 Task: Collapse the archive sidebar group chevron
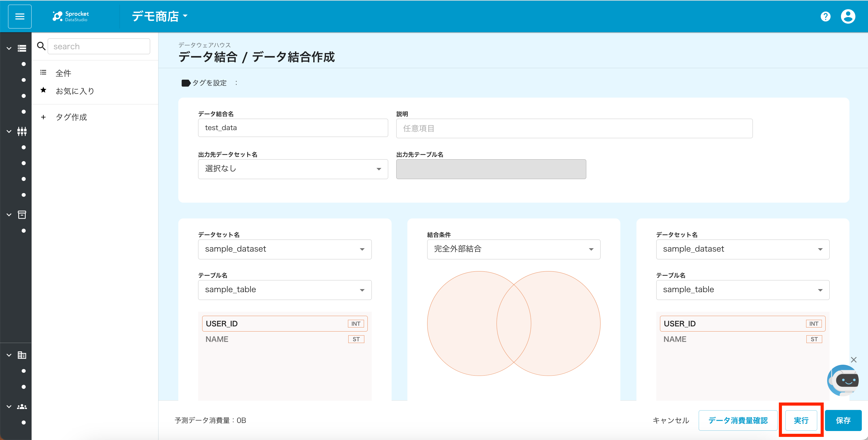pos(9,215)
